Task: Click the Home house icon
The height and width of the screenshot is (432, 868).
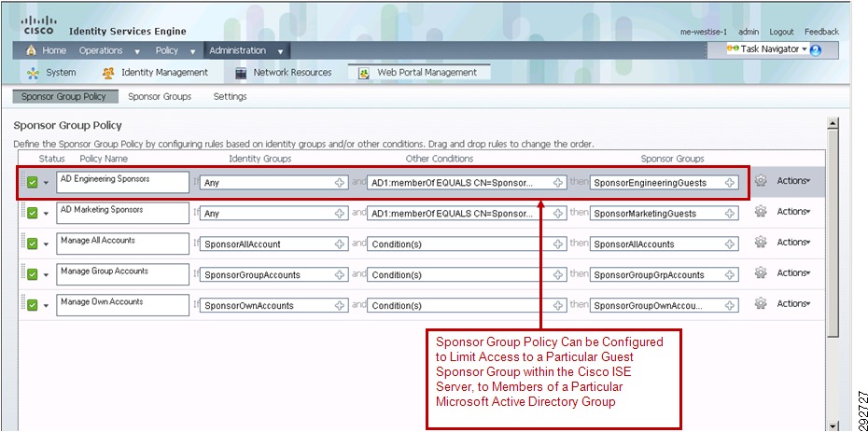Action: tap(32, 50)
